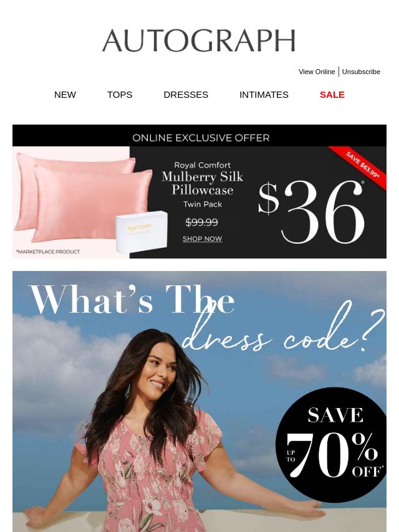The width and height of the screenshot is (399, 532).
Task: Open the TOPS category
Action: coord(120,95)
